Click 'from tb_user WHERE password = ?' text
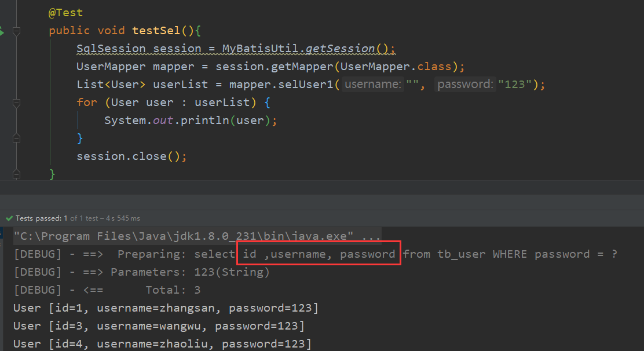Screen dimensions: 644x351 pyautogui.click(x=510, y=254)
